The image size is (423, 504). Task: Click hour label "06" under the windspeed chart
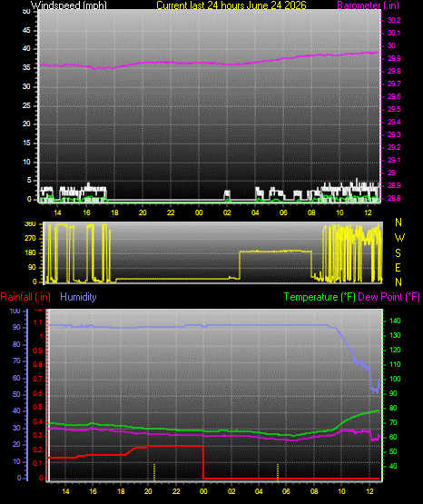(283, 212)
